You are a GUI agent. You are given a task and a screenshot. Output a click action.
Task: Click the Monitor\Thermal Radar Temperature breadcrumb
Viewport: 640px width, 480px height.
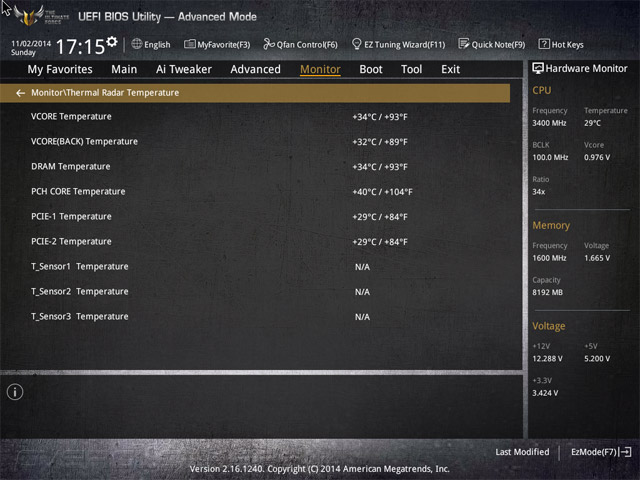105,93
